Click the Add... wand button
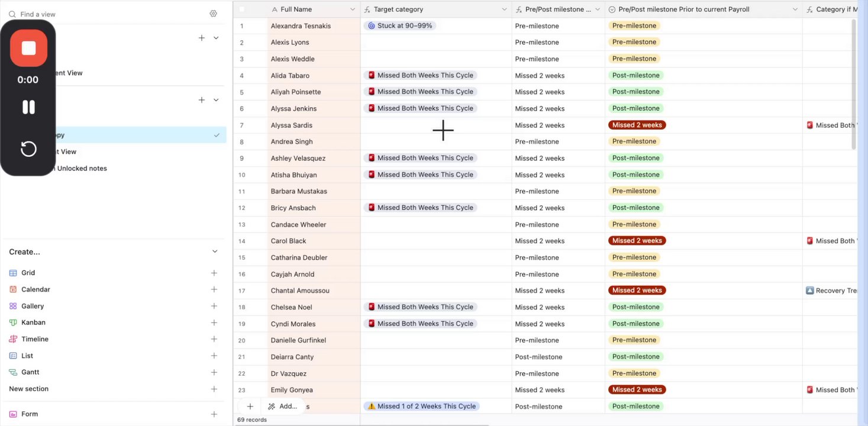 (282, 406)
